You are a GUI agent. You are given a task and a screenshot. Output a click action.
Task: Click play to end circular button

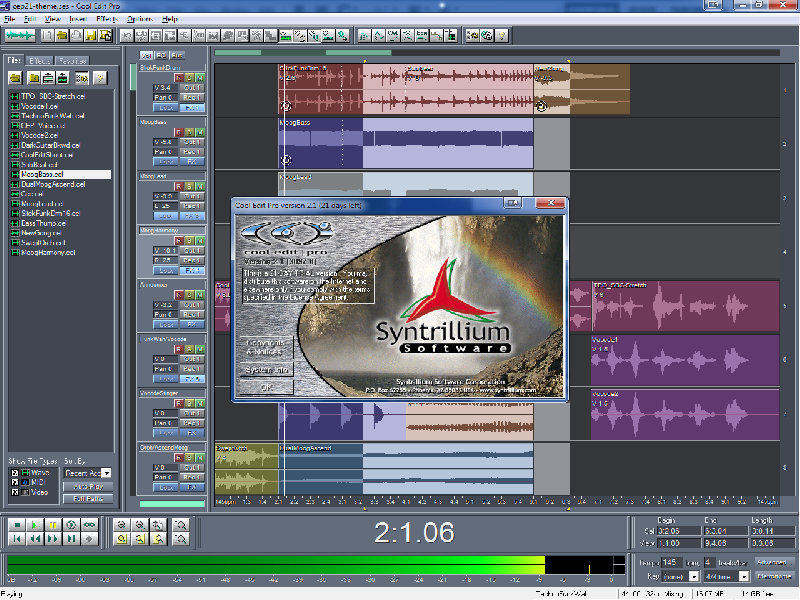(71, 524)
